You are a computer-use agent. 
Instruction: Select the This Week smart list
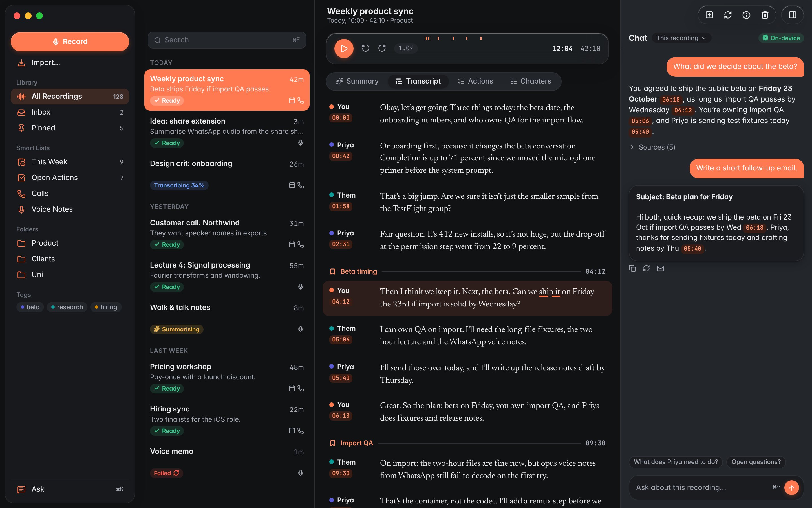(x=70, y=162)
